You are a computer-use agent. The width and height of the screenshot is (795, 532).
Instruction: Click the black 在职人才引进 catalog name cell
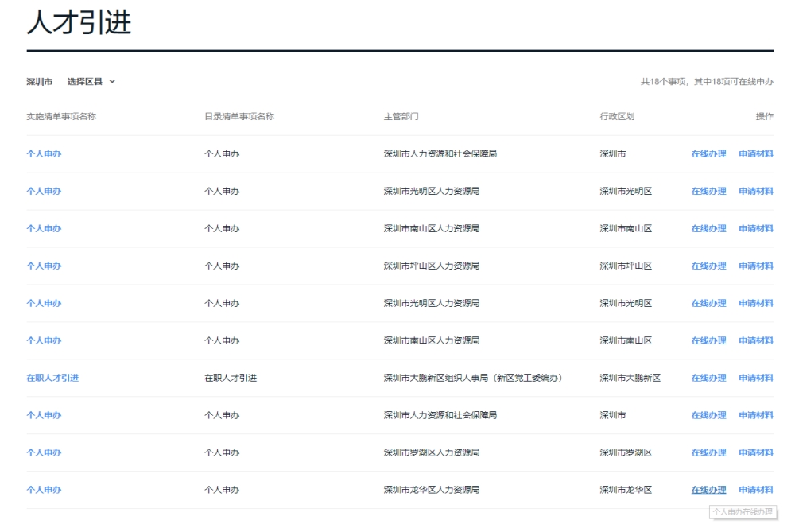[x=231, y=378]
